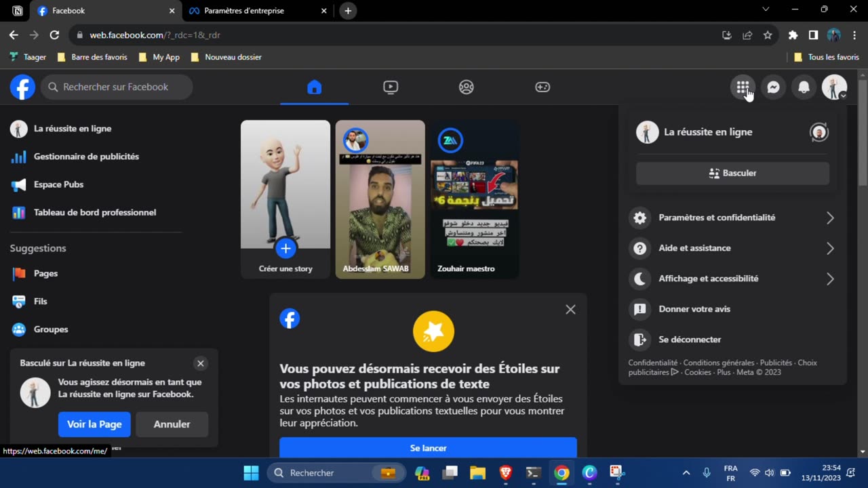Viewport: 868px width, 488px height.
Task: Click the Se lancer button
Action: click(428, 447)
